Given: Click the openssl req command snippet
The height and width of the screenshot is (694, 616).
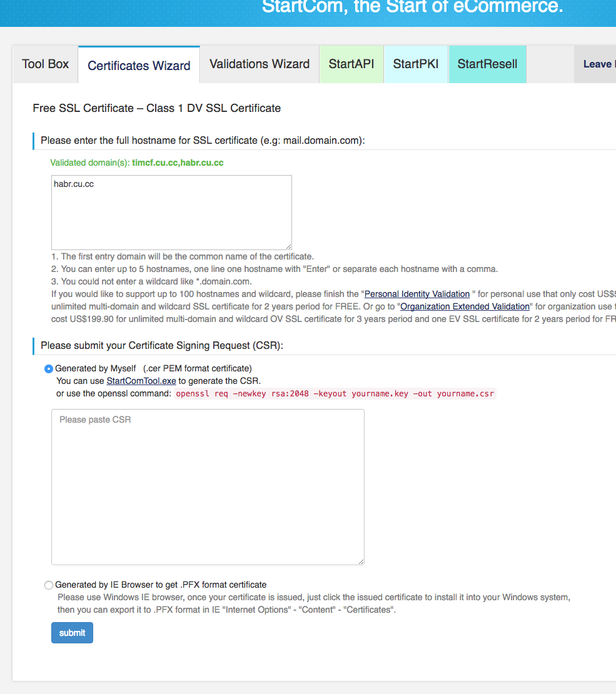Looking at the screenshot, I should click(x=335, y=394).
